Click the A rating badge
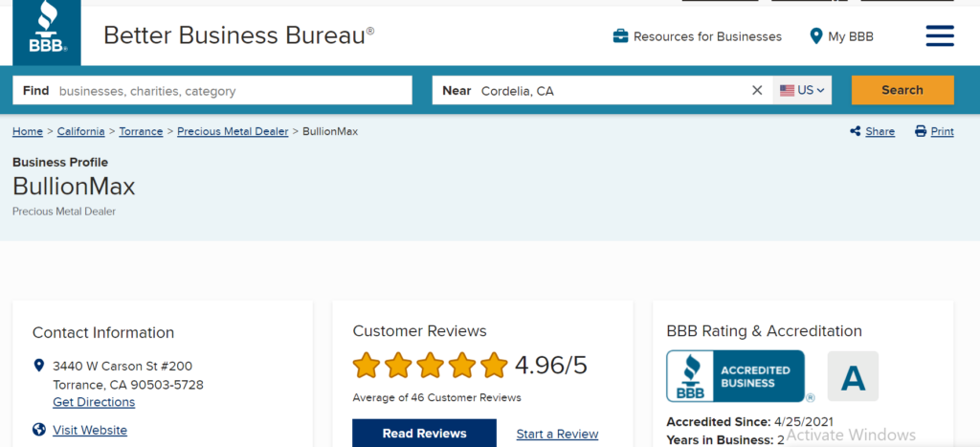 pyautogui.click(x=853, y=376)
